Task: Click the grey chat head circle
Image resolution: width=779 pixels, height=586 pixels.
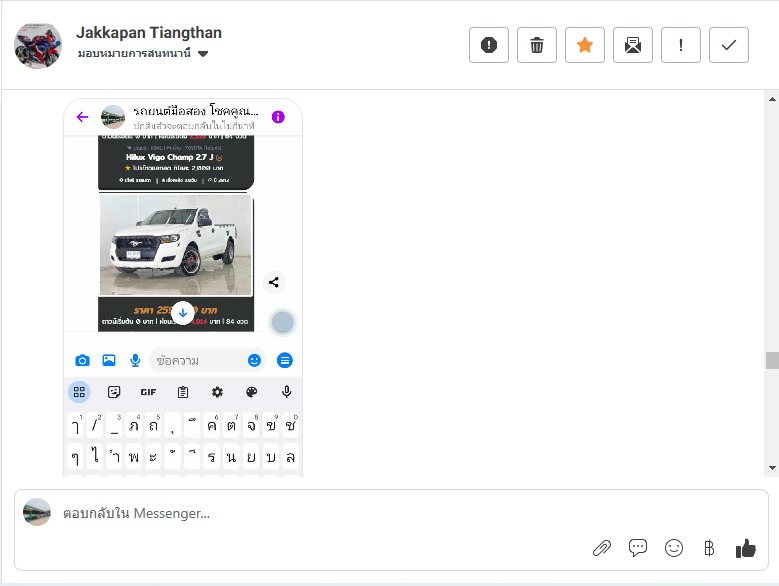Action: 283,322
